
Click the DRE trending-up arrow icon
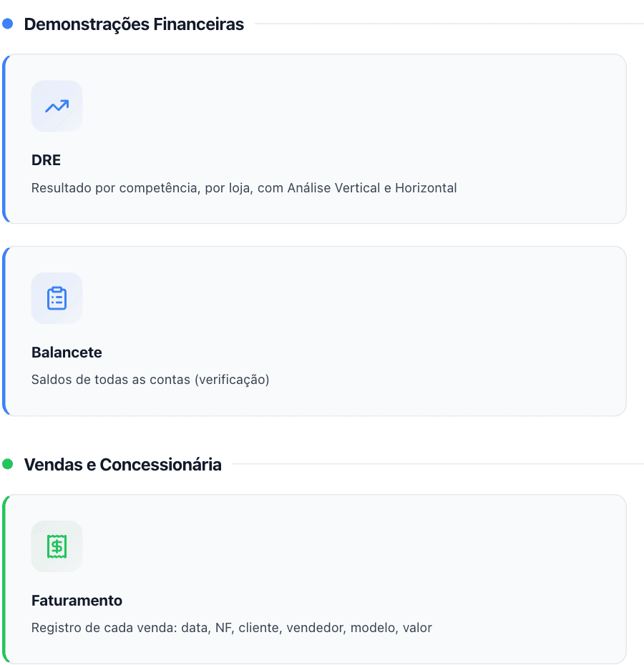tap(57, 106)
